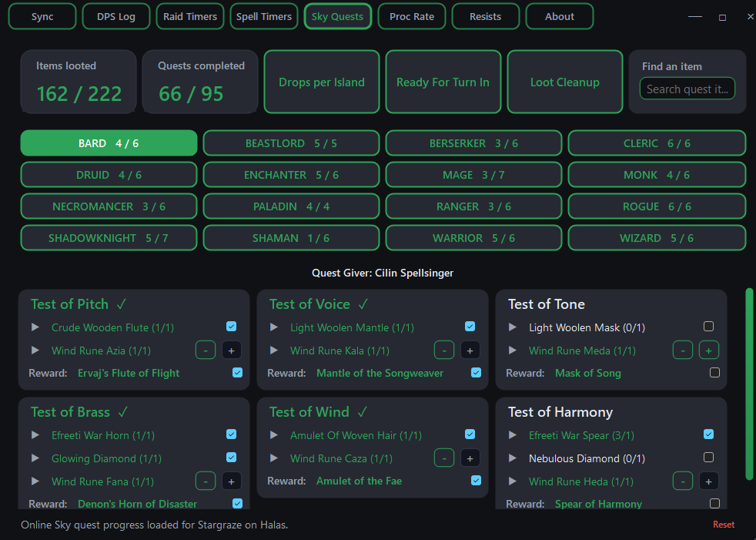This screenshot has height=540, width=756.
Task: Expand the Light Woolen Mantle row
Action: click(274, 327)
